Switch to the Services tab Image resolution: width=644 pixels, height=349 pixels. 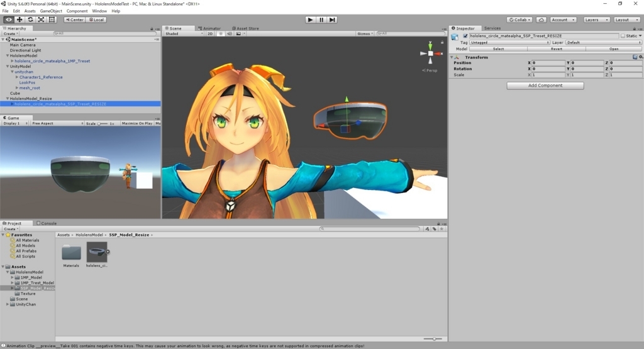pos(492,28)
